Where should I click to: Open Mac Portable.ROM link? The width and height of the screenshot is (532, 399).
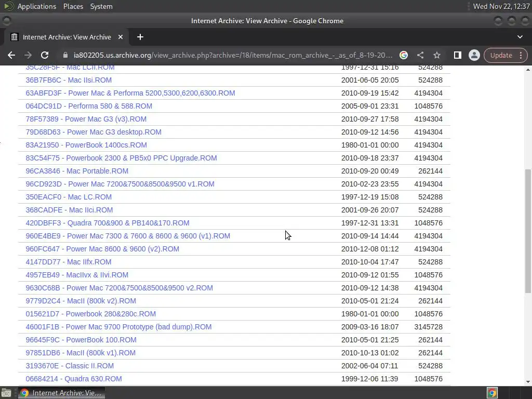(x=77, y=171)
